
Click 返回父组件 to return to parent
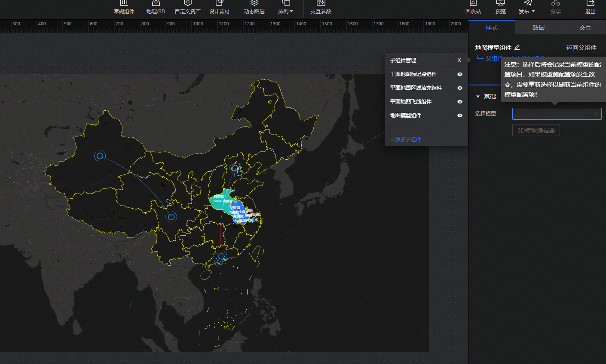[x=581, y=48]
